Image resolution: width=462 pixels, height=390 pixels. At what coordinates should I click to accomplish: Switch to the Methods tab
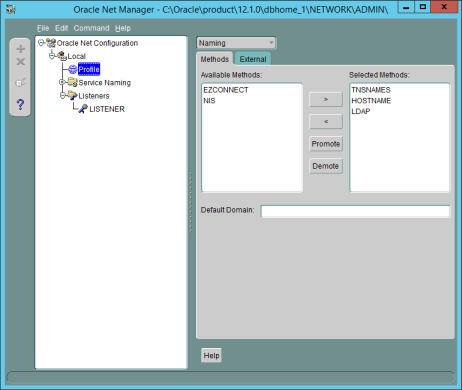[215, 59]
